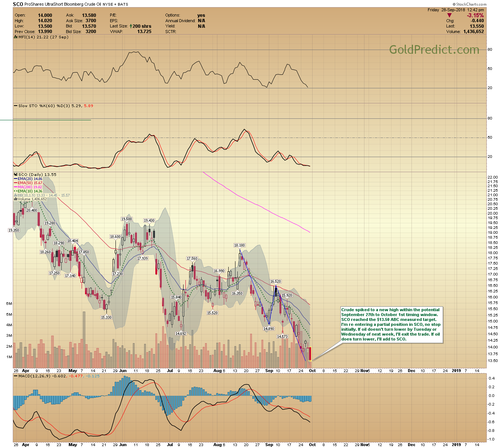Screen dimensions: 504x448
Task: Click the magenta MA(200) legend entry
Action: tap(28, 187)
